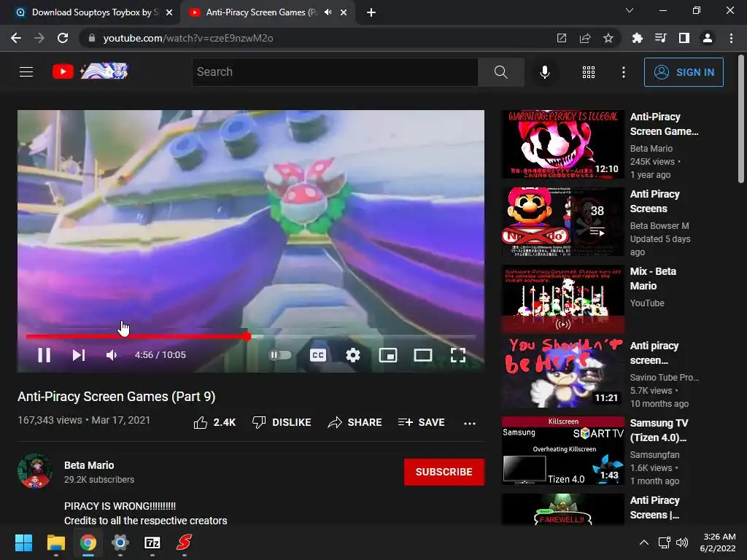Select the Anti-Piracy Screen Games tab
Image resolution: width=747 pixels, height=560 pixels.
261,12
